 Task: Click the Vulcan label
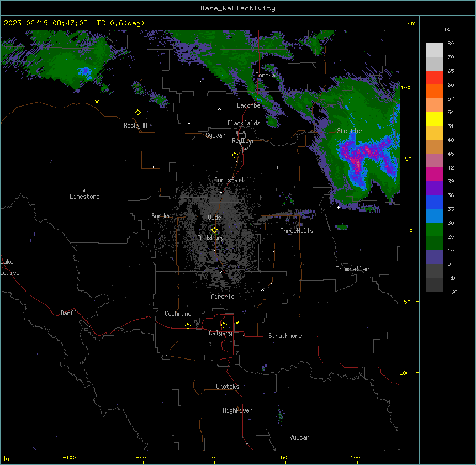pyautogui.click(x=300, y=437)
